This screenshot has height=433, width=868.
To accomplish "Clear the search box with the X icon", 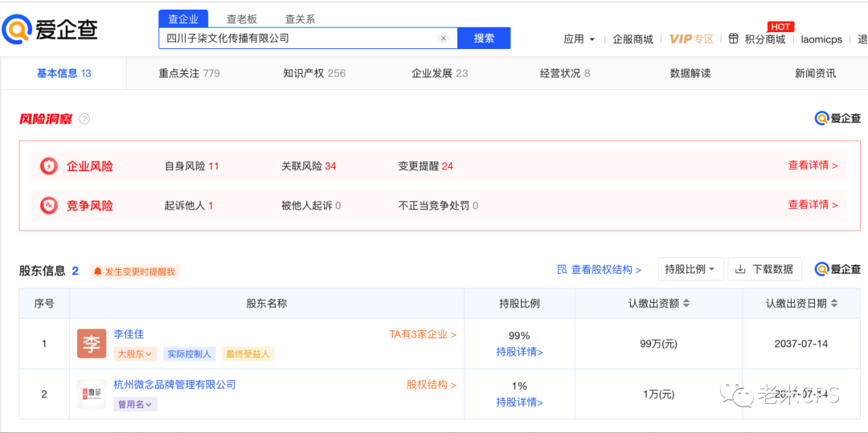I will click(443, 38).
